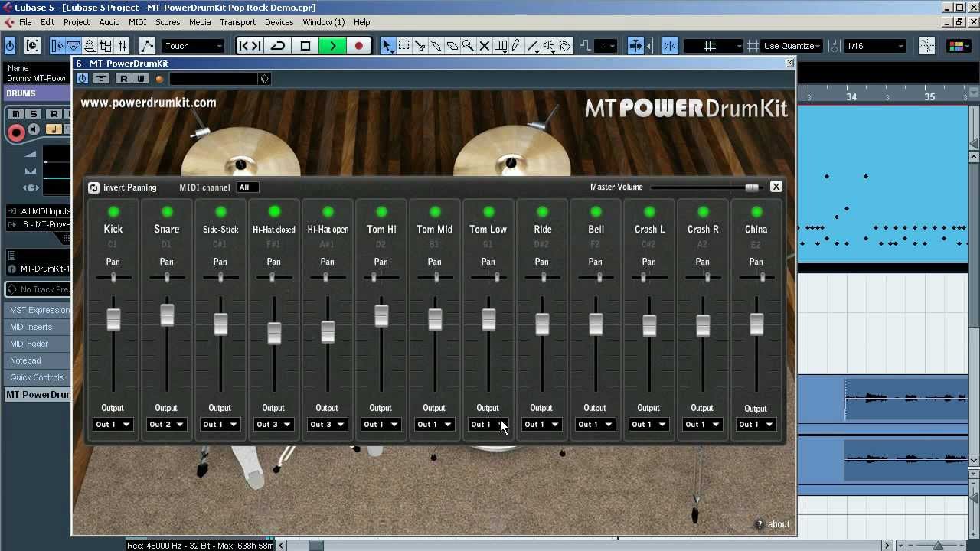
Task: Select the Zoom magnifier tool
Action: pyautogui.click(x=468, y=46)
